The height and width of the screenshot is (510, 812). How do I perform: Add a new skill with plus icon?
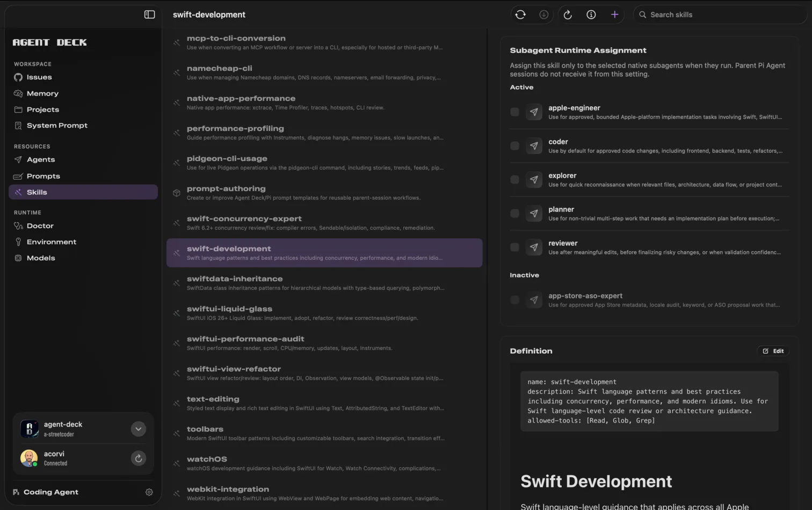point(615,14)
